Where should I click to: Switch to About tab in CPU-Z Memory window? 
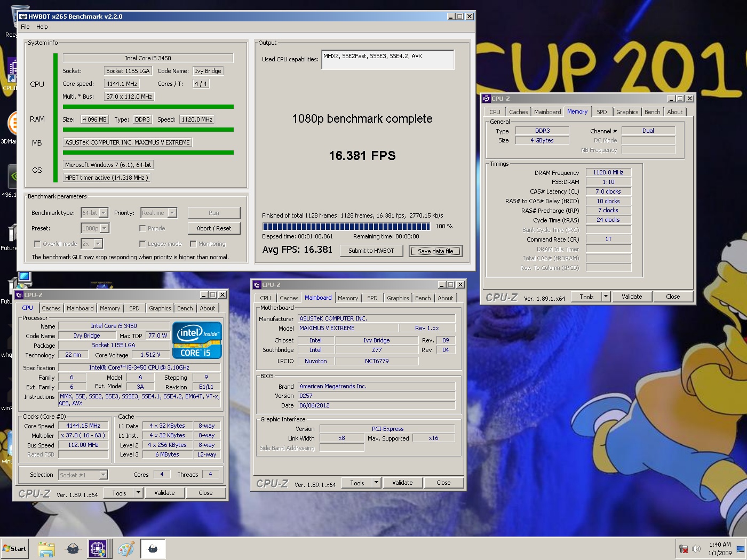(x=674, y=112)
